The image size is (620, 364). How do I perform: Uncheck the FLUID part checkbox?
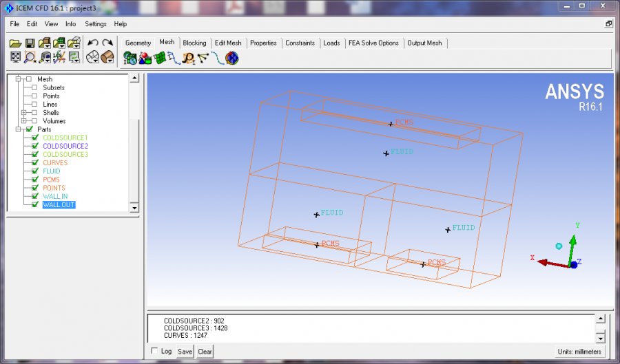(34, 171)
